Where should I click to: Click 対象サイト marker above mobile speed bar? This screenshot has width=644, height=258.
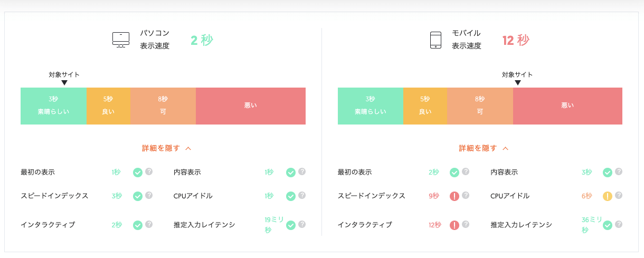(517, 78)
